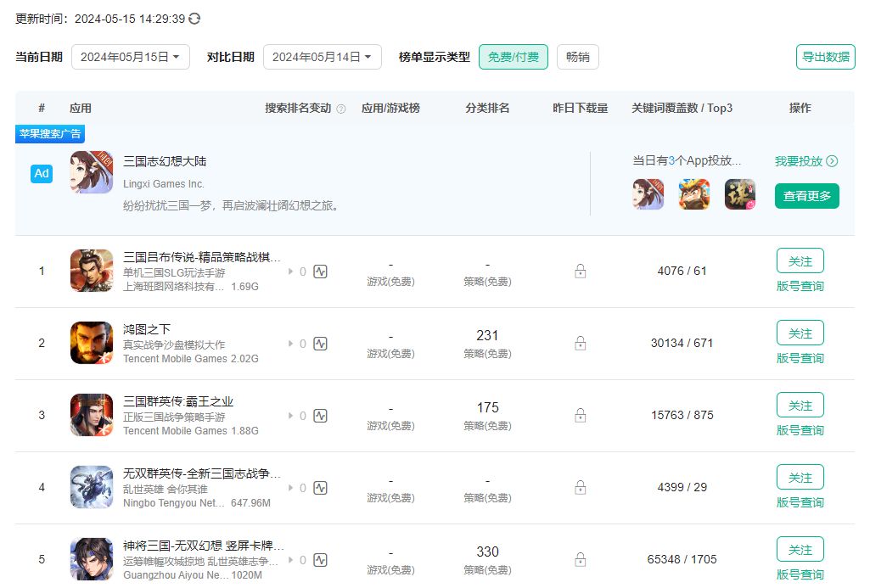Click the green 查看更多 button
The width and height of the screenshot is (870, 588).
[x=806, y=196]
